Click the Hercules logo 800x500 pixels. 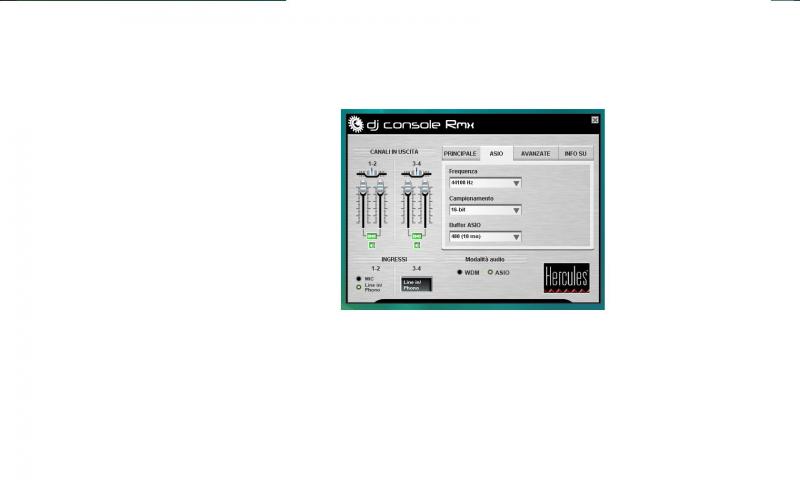coord(566,278)
